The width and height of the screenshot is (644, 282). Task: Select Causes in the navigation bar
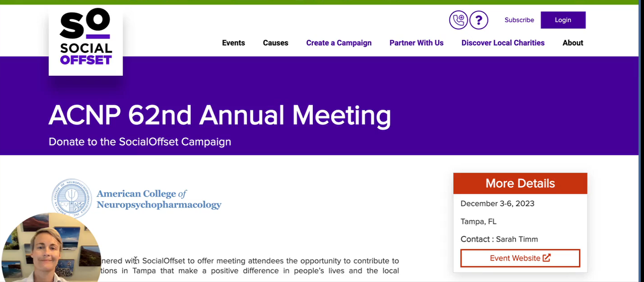(275, 43)
